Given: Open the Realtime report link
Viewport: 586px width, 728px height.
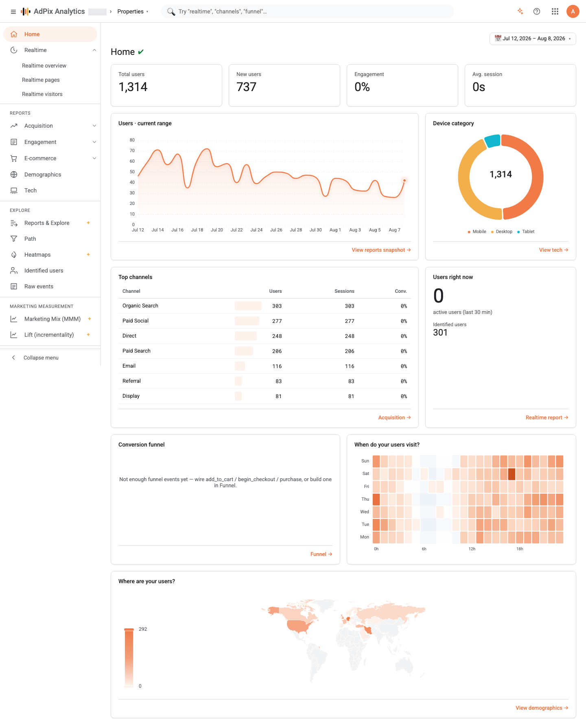Looking at the screenshot, I should (547, 418).
